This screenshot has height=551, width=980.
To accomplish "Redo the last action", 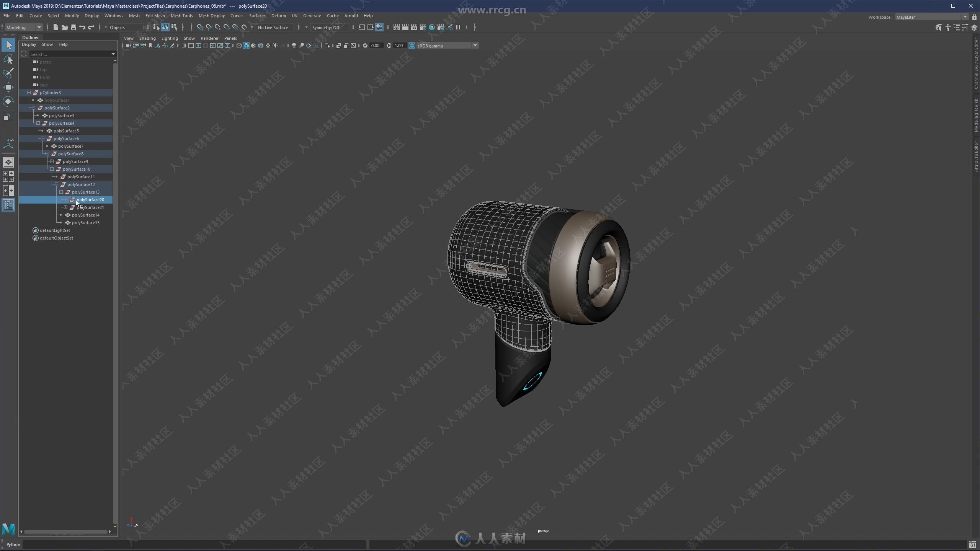I will [x=91, y=27].
